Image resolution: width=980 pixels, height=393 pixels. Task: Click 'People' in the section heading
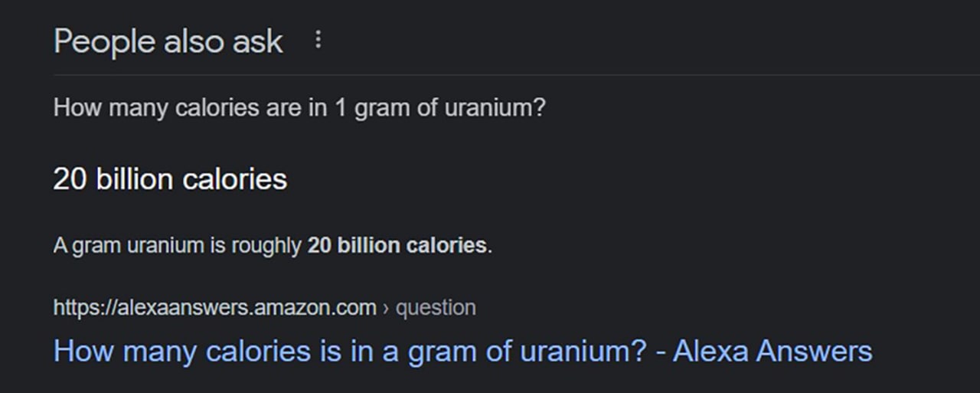tap(103, 41)
